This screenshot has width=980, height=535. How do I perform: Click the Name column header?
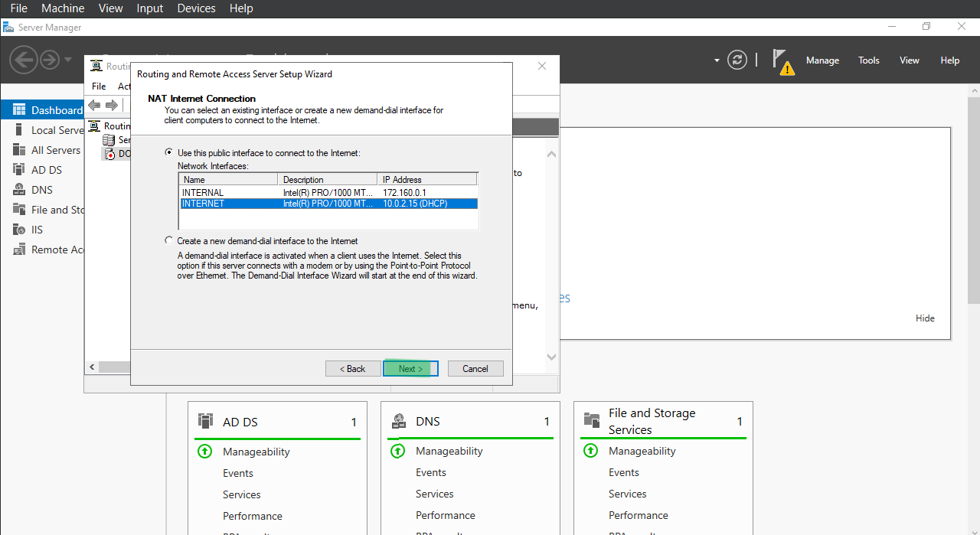click(228, 180)
